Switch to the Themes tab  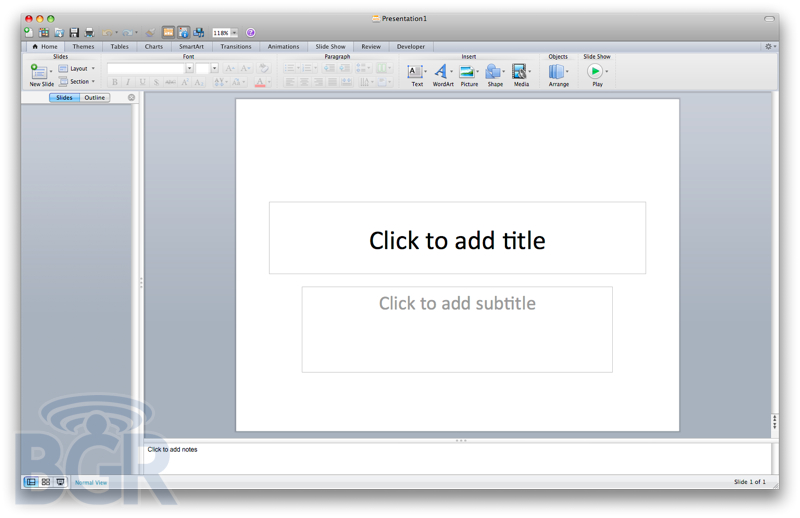(83, 46)
